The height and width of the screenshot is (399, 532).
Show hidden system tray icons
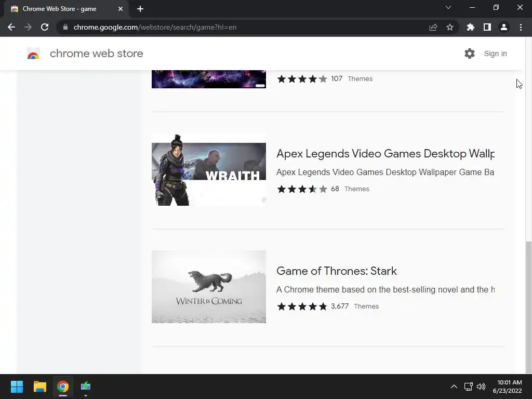coord(454,387)
